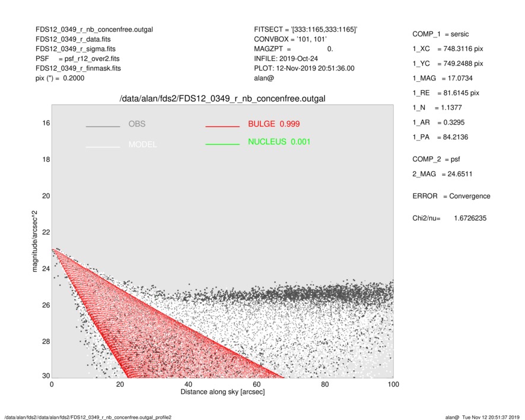
Task: Select the CONVBOX = '101, 101' line
Action: coord(290,39)
